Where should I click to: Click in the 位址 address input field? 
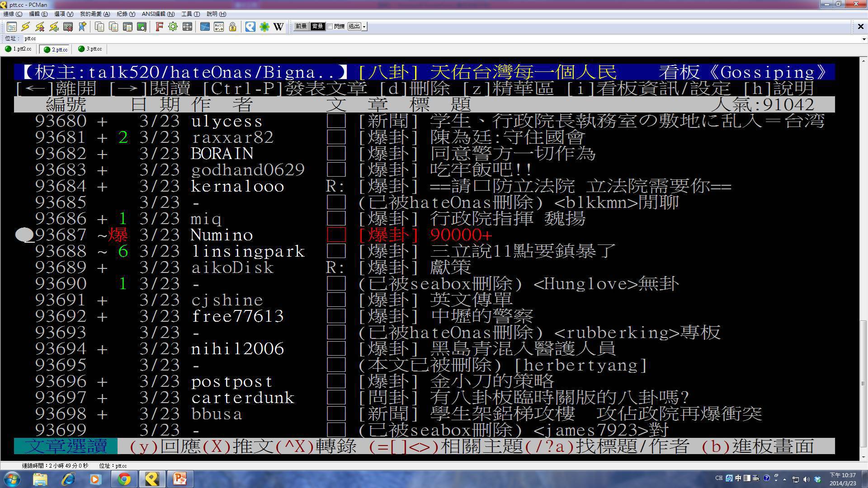click(x=407, y=39)
